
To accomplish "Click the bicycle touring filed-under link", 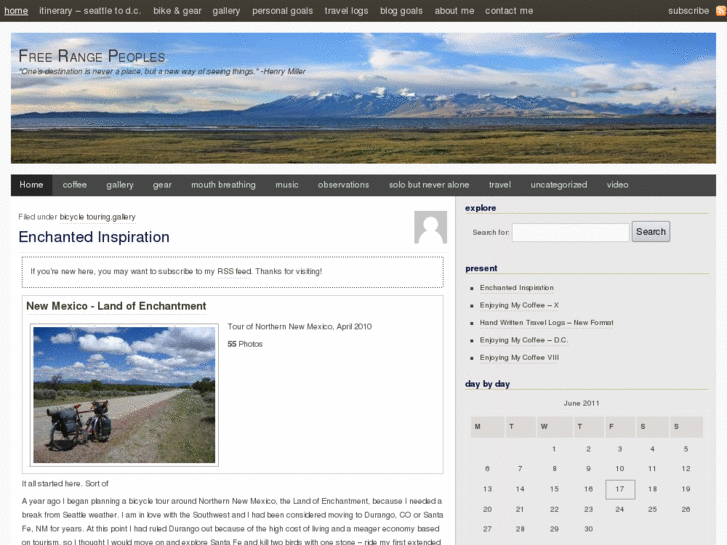I will click(84, 217).
